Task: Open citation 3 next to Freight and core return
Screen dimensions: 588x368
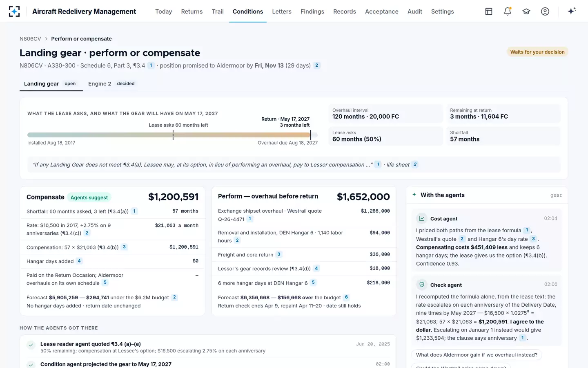Action: click(279, 254)
